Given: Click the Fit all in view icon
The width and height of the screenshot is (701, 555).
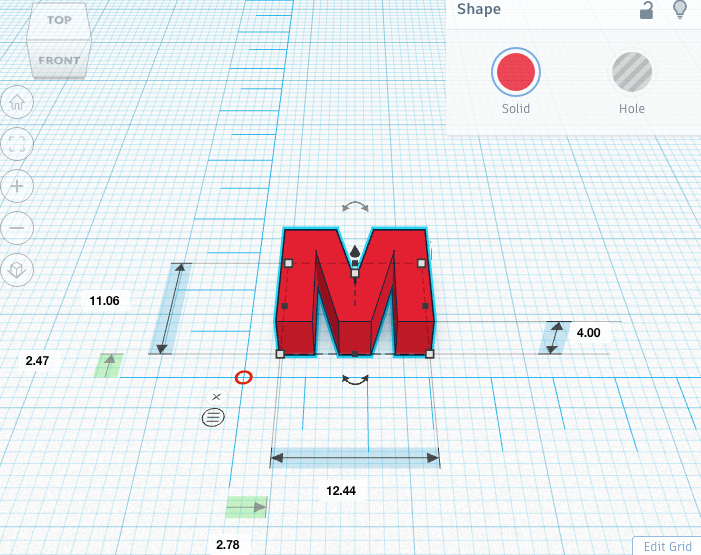Looking at the screenshot, I should click(17, 143).
